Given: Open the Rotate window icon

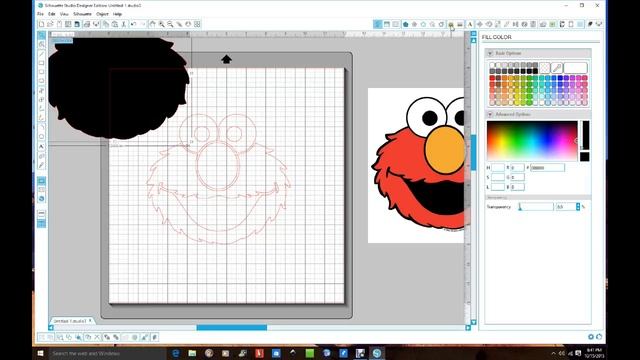Looking at the screenshot, I should click(489, 24).
